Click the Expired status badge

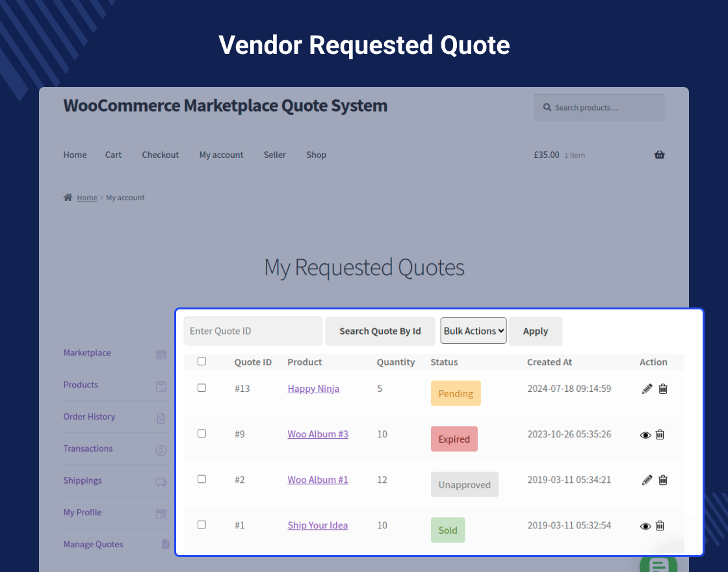point(454,439)
